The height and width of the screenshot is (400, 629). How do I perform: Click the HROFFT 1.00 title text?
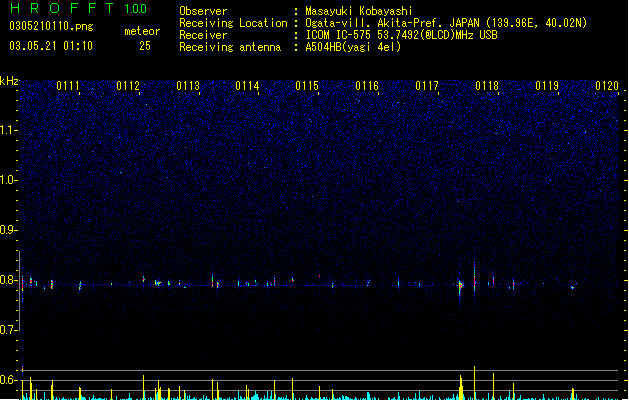[78, 8]
